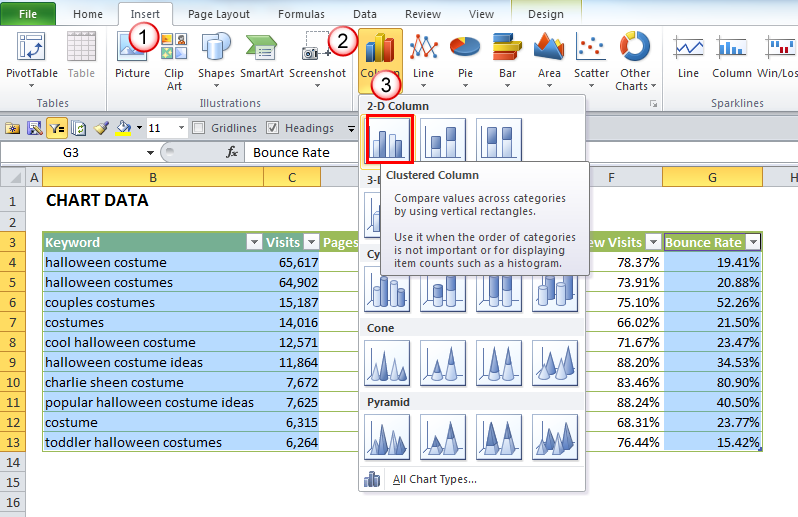Open the Visits column filter dropdown
798x517 pixels.
[x=311, y=242]
